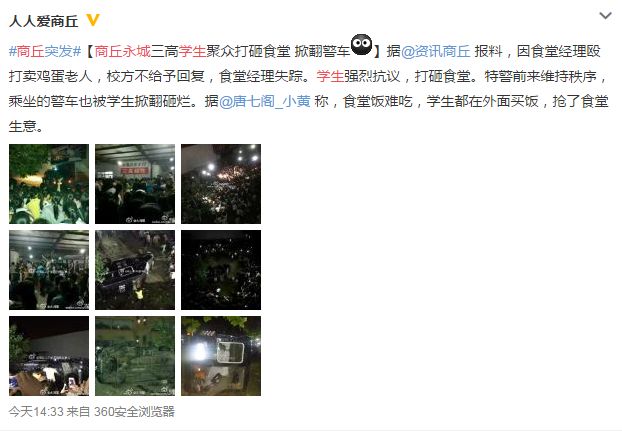This screenshot has width=622, height=434.
Task: Open the first thumbnail with yellow-lit crowd
Action: 49,184
